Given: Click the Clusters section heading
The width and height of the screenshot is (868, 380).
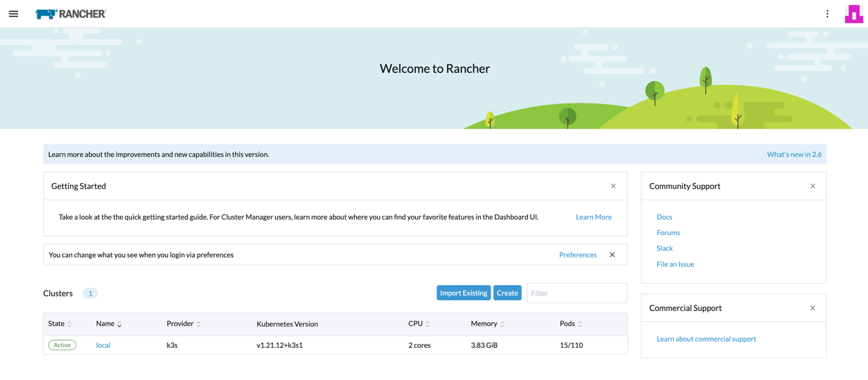Looking at the screenshot, I should pyautogui.click(x=58, y=293).
